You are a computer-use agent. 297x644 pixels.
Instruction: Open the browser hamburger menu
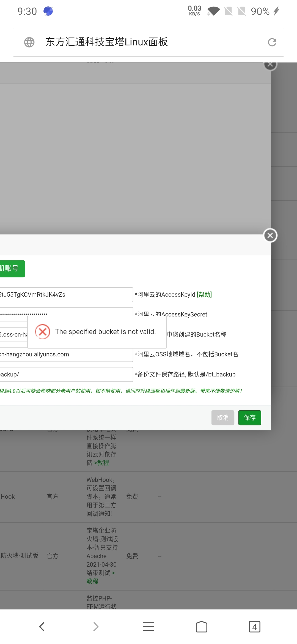point(148,627)
